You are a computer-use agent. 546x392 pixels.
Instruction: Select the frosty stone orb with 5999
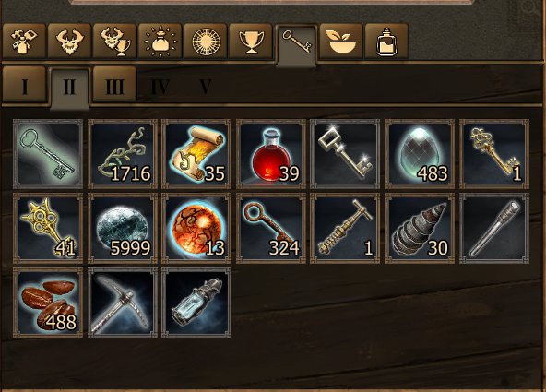[x=123, y=229]
